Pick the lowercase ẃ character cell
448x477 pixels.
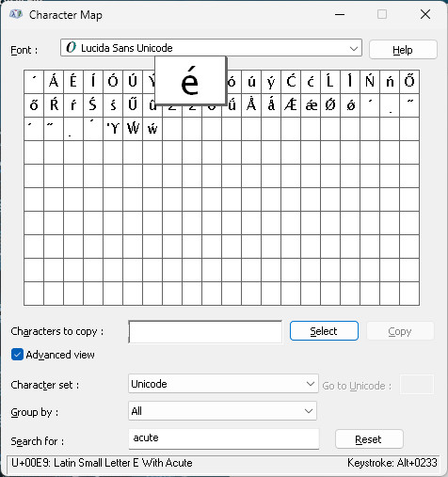[x=152, y=129]
